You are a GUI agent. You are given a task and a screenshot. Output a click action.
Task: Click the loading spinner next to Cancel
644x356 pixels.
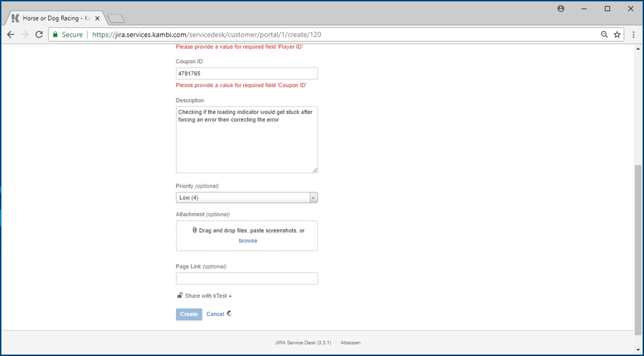[x=229, y=314]
